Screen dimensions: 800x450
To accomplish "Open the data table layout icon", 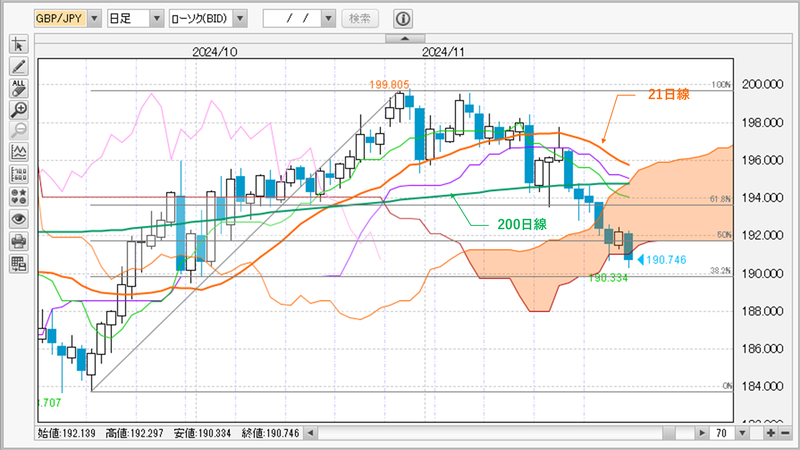I will pyautogui.click(x=19, y=263).
